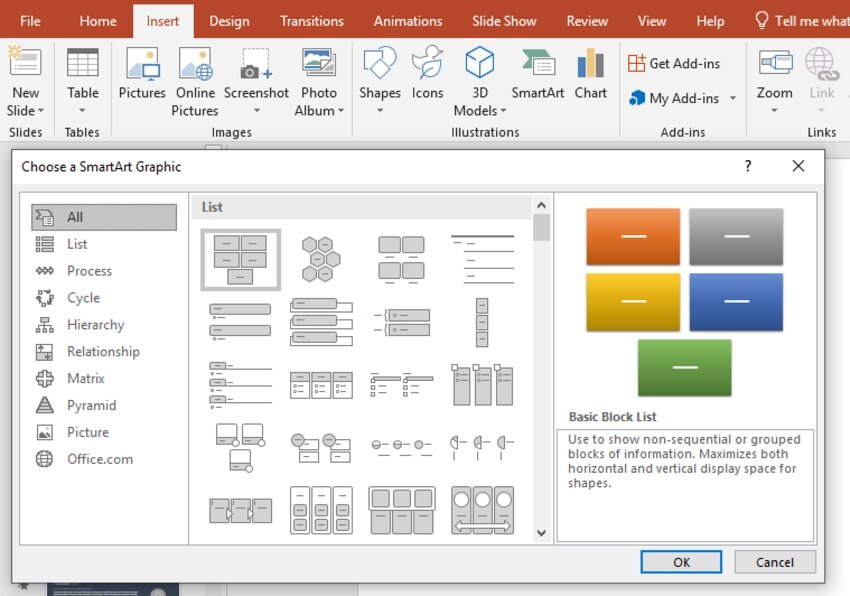Cancel the SmartArt dialog
Image resolution: width=850 pixels, height=596 pixels.
(775, 562)
